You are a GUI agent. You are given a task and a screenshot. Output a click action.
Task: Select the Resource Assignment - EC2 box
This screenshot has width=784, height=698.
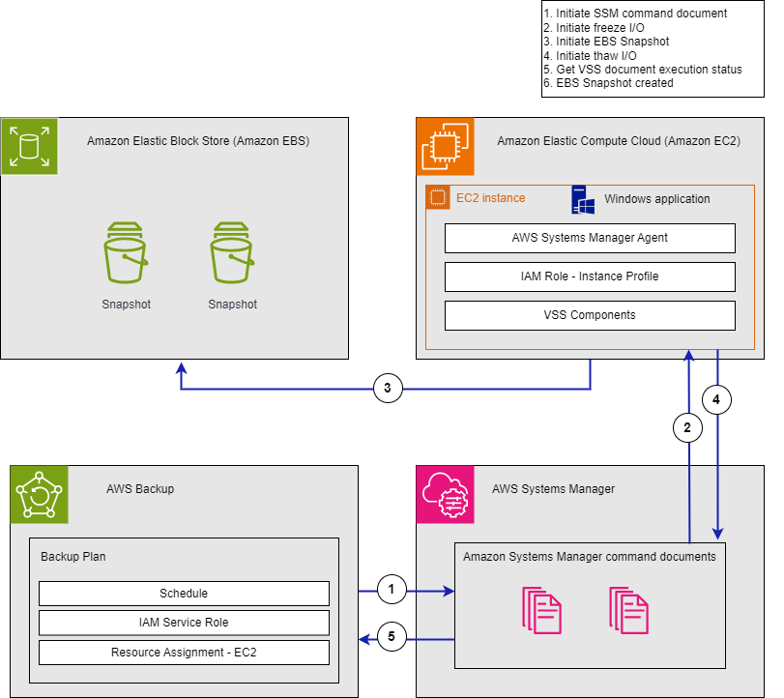(184, 653)
